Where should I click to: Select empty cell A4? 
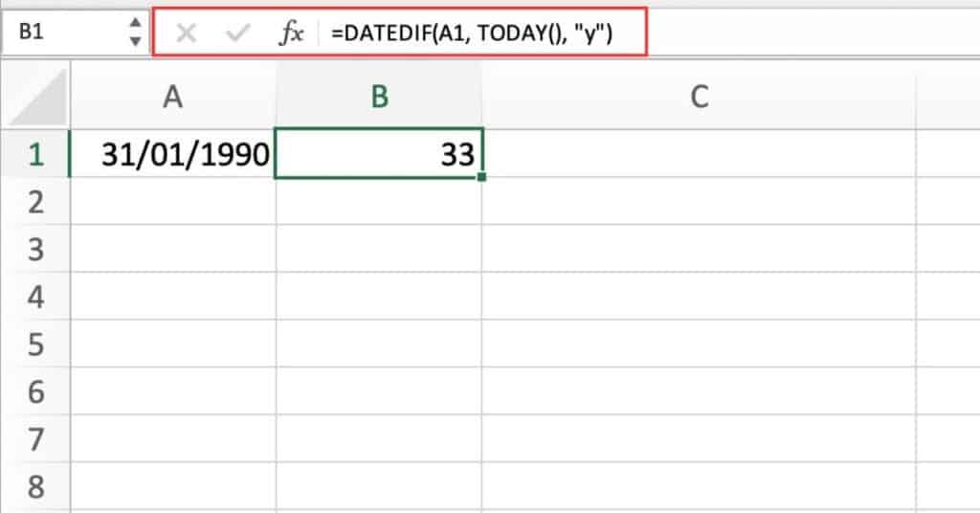click(173, 296)
